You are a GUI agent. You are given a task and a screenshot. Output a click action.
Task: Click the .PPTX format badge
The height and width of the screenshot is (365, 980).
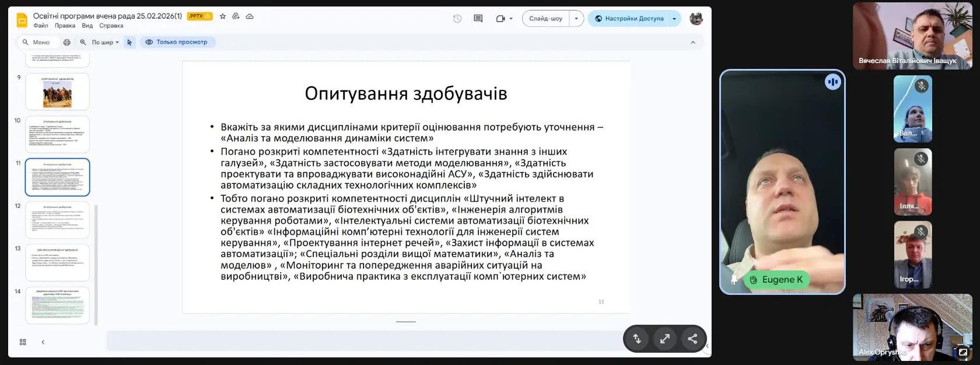coord(199,16)
